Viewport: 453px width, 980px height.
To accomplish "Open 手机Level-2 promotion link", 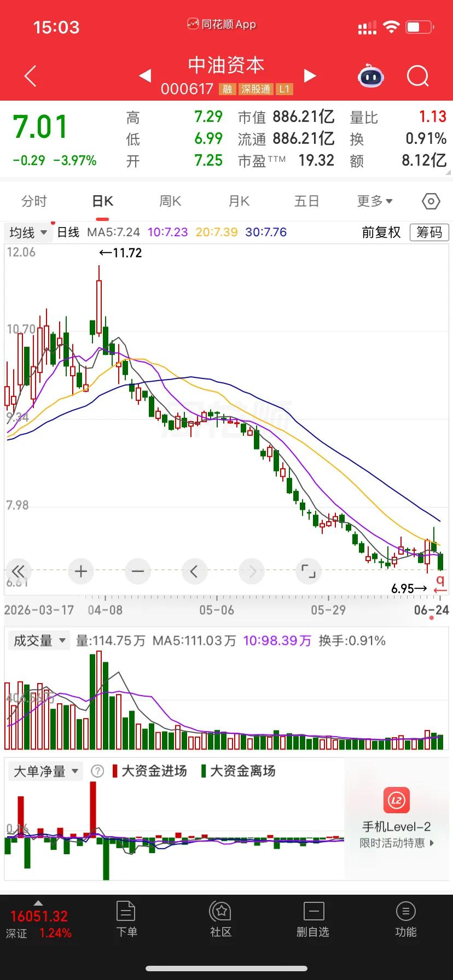I will point(397,818).
